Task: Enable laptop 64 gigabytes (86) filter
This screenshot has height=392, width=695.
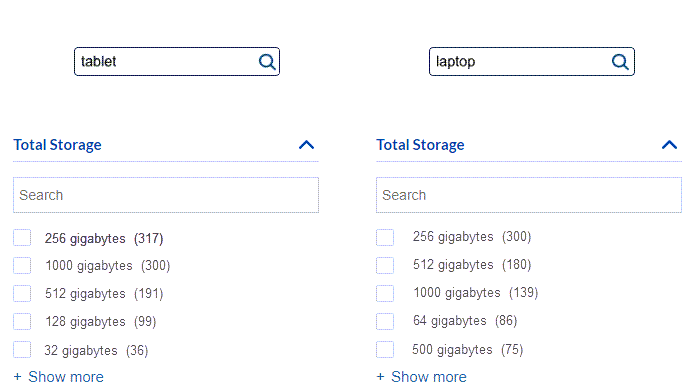Action: click(385, 321)
